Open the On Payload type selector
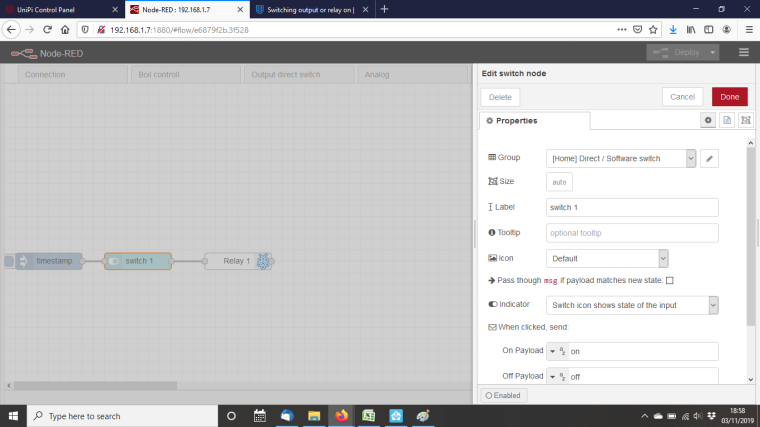This screenshot has width=760, height=427. tap(557, 351)
